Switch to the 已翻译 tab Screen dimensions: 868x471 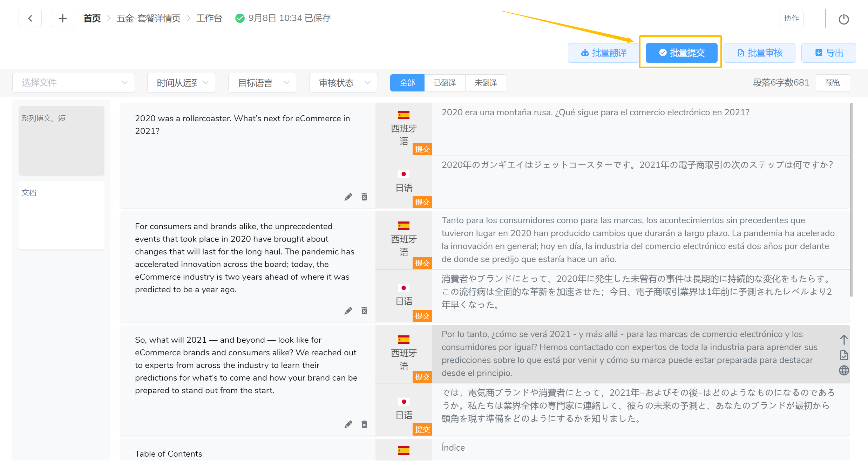point(445,83)
